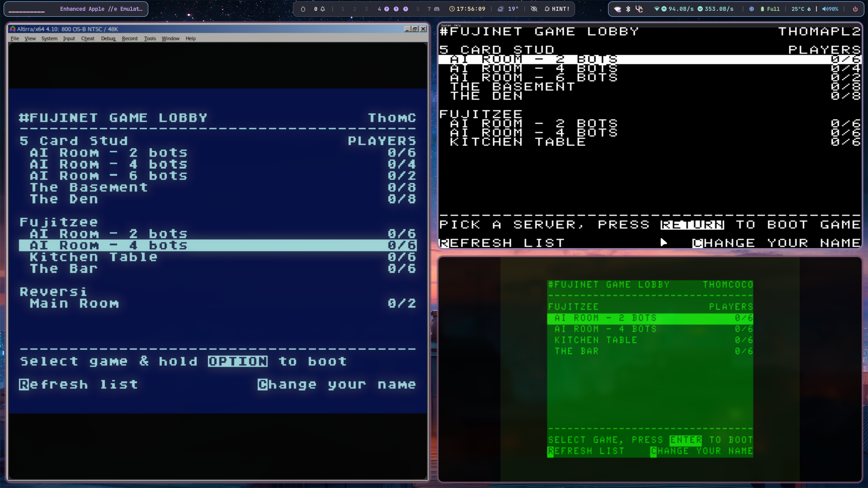Click the upload speed 94.0B/s indicator

click(677, 9)
